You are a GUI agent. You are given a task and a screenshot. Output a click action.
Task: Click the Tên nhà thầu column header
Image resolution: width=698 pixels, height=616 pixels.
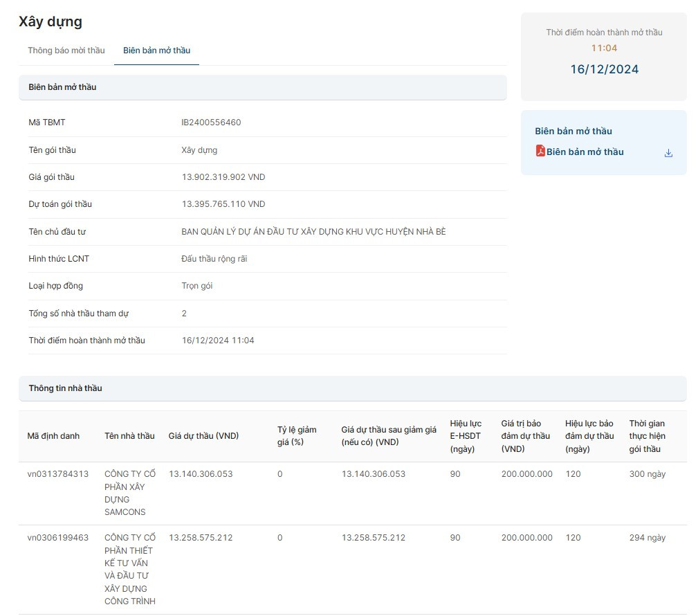coord(129,436)
